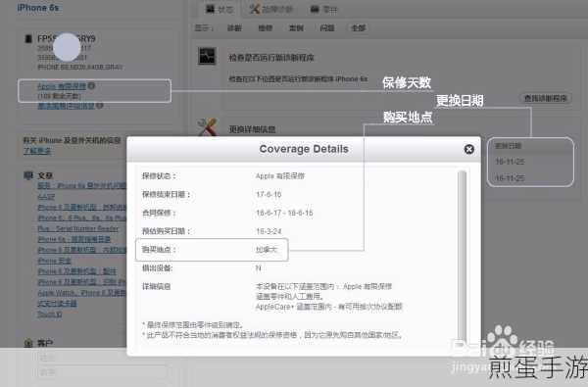The image size is (588, 387).
Task: Click the second customer name input field
Action: pos(102,372)
